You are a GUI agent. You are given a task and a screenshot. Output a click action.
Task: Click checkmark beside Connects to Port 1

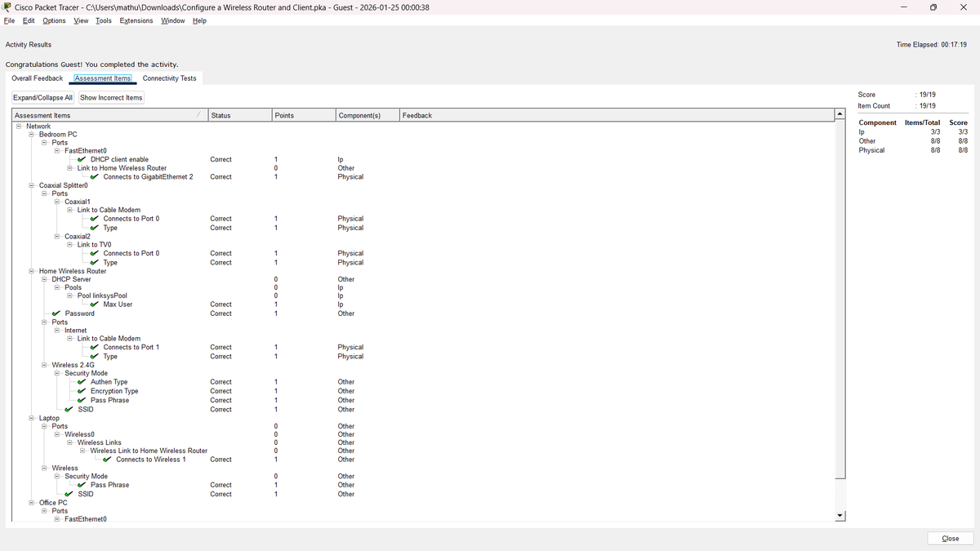pos(96,348)
